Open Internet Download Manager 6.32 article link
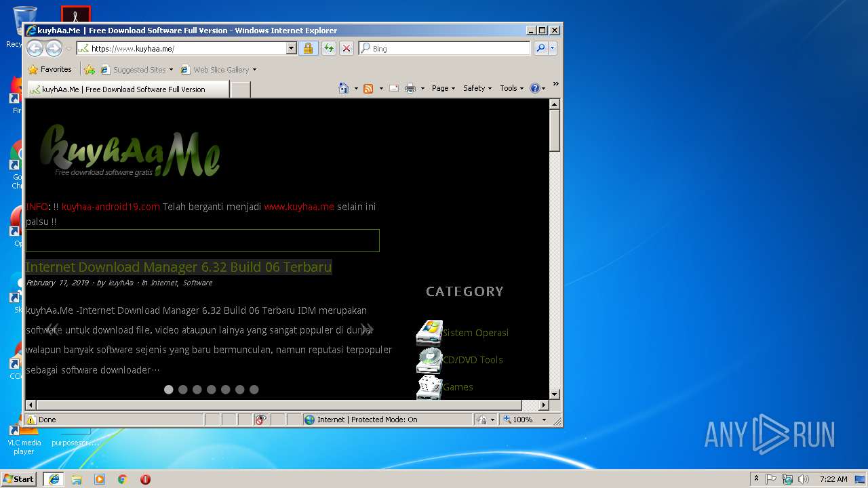 [179, 267]
